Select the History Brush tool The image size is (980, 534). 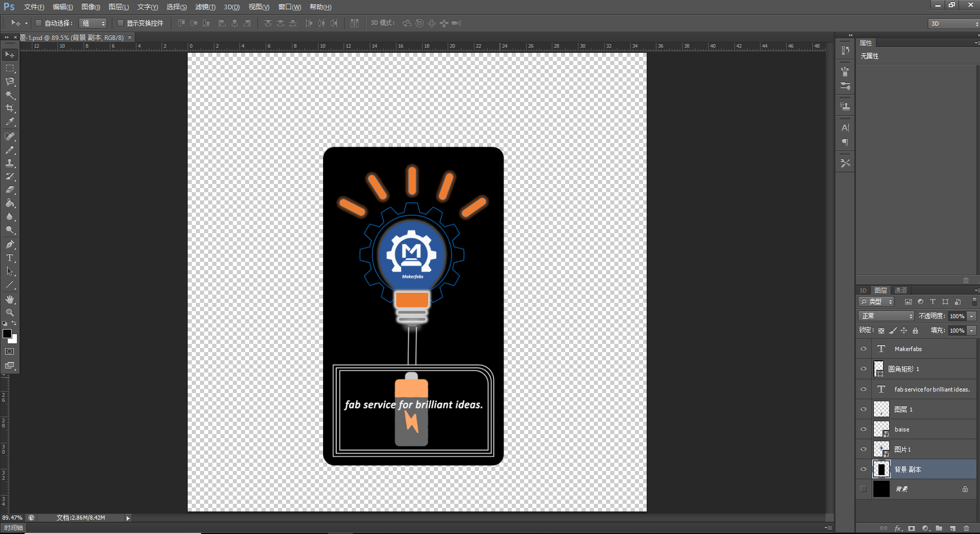pos(10,176)
